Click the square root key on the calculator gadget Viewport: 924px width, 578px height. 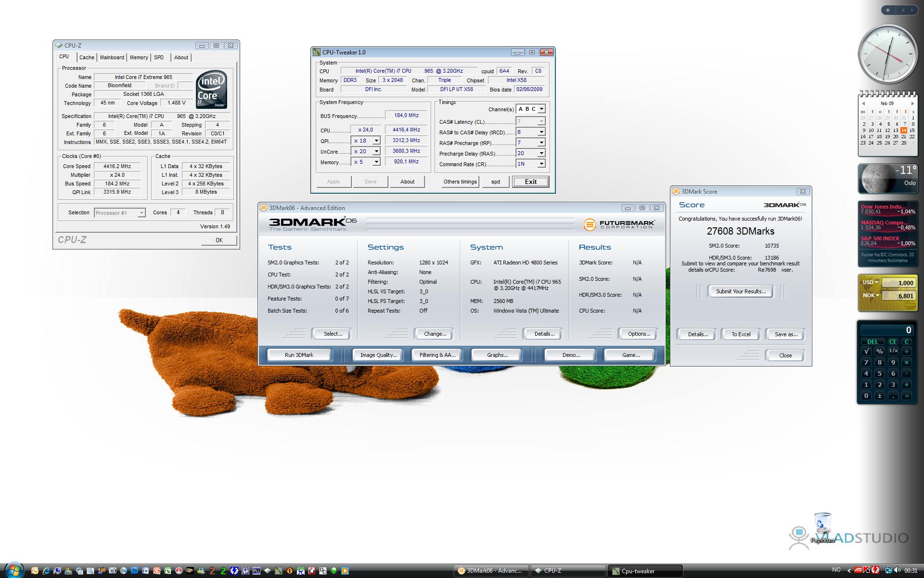(x=866, y=351)
